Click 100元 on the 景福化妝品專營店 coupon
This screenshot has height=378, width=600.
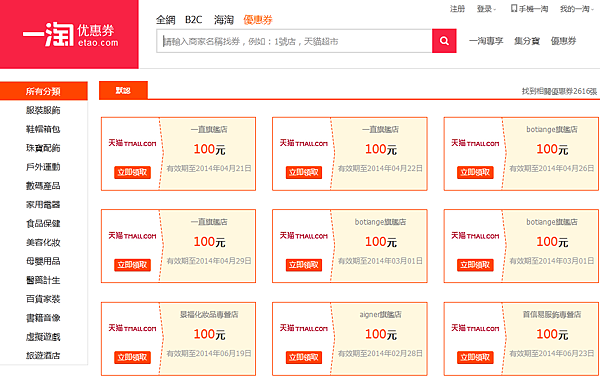209,334
